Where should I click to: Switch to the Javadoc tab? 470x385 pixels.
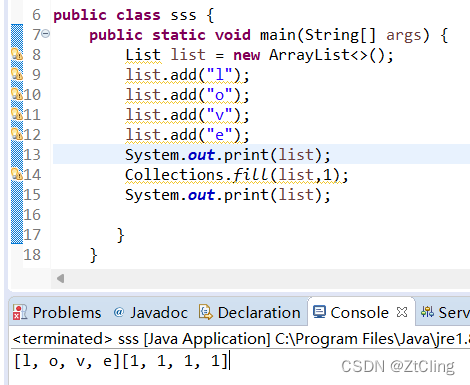(150, 313)
